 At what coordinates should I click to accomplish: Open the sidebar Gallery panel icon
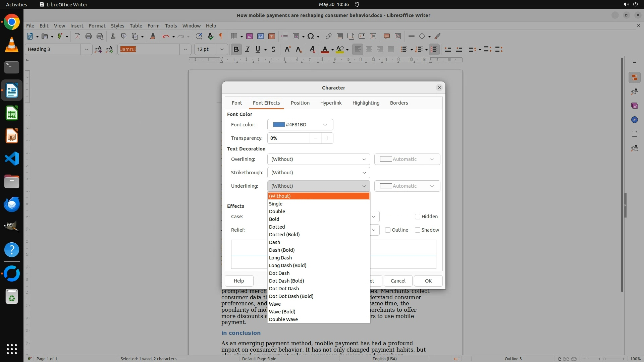pyautogui.click(x=634, y=106)
